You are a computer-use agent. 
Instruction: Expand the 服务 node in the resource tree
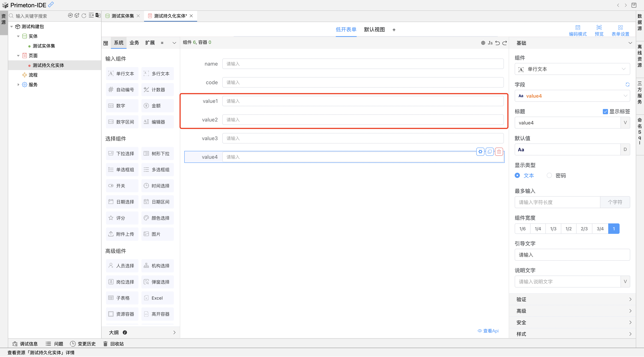tap(18, 85)
